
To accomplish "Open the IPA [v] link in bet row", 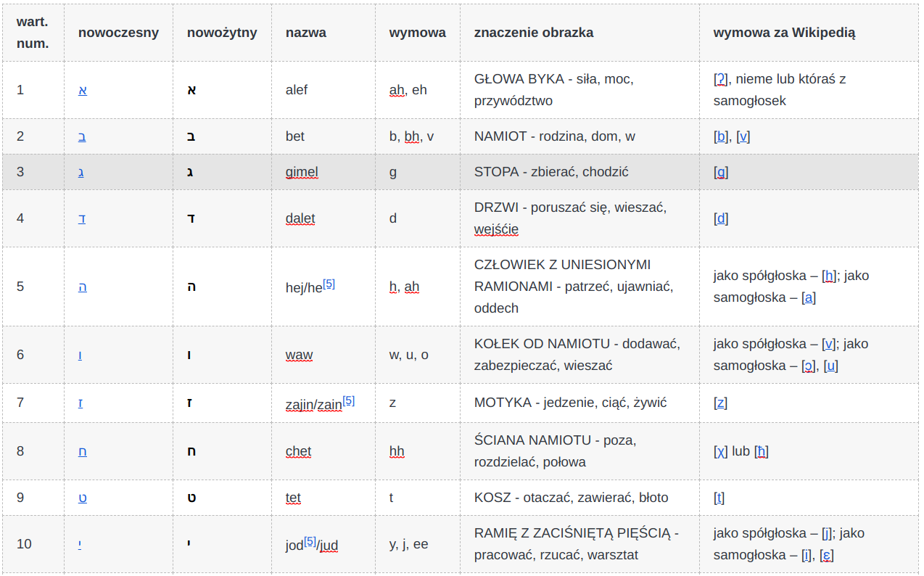I will click(743, 136).
